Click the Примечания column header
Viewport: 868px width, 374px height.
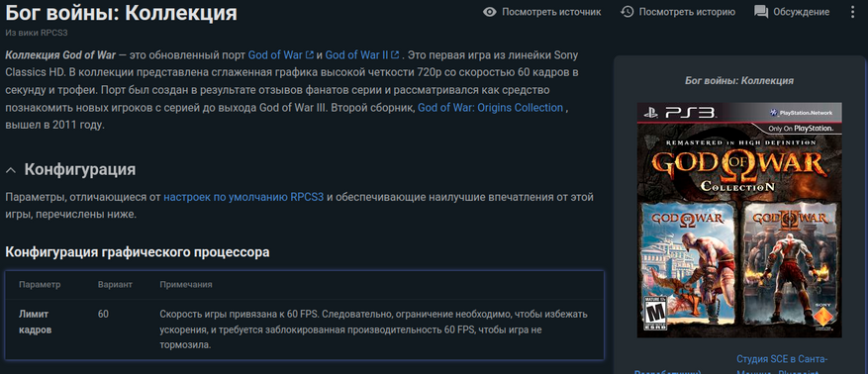coord(186,284)
